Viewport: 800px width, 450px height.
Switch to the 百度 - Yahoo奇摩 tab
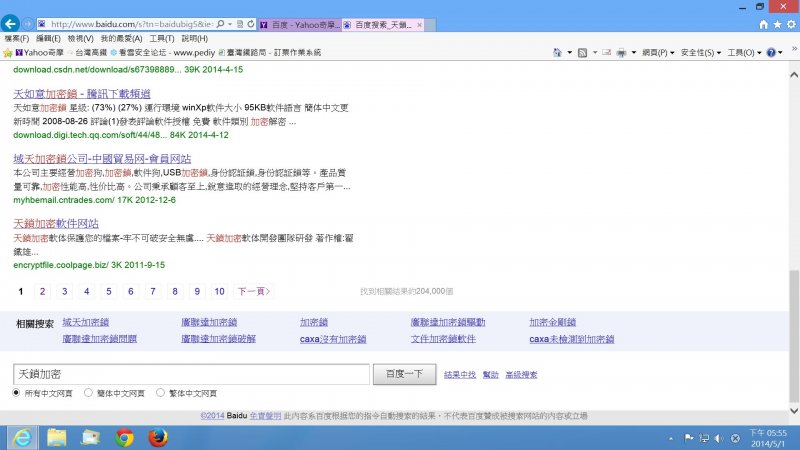pos(299,24)
